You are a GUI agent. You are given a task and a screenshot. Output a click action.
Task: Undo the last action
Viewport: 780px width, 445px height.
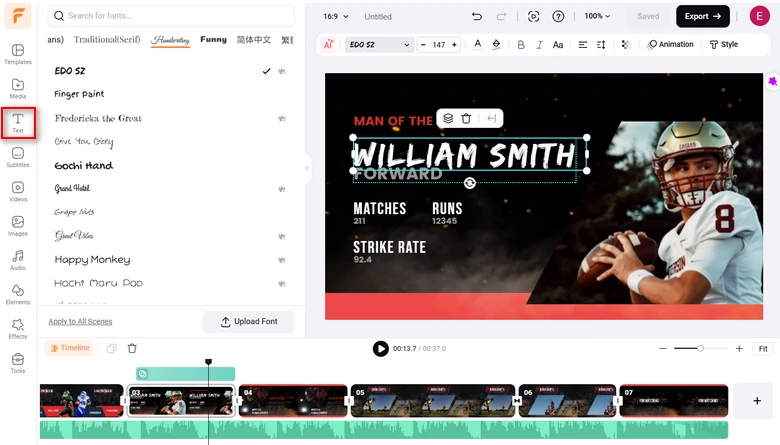(x=477, y=16)
